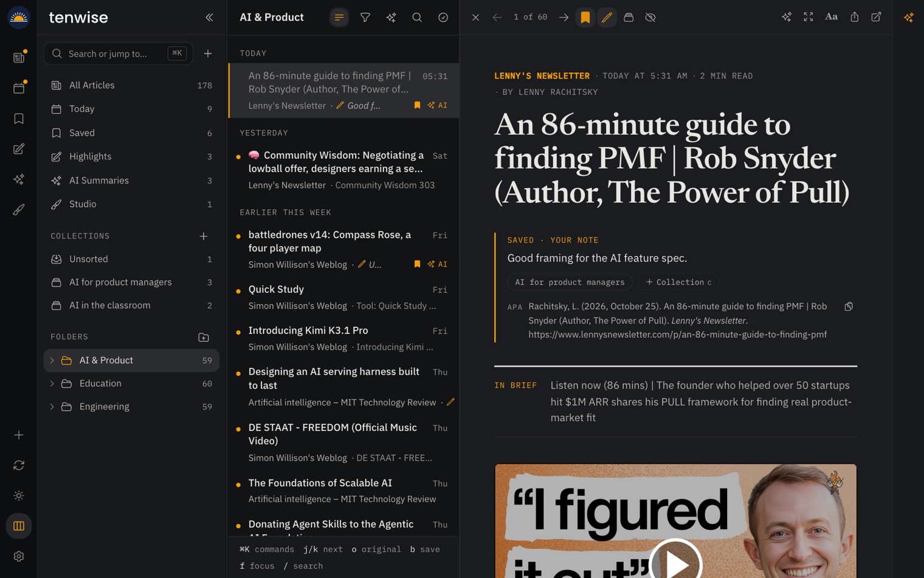Image resolution: width=924 pixels, height=578 pixels.
Task: Expand the Engineering folder
Action: [x=52, y=407]
